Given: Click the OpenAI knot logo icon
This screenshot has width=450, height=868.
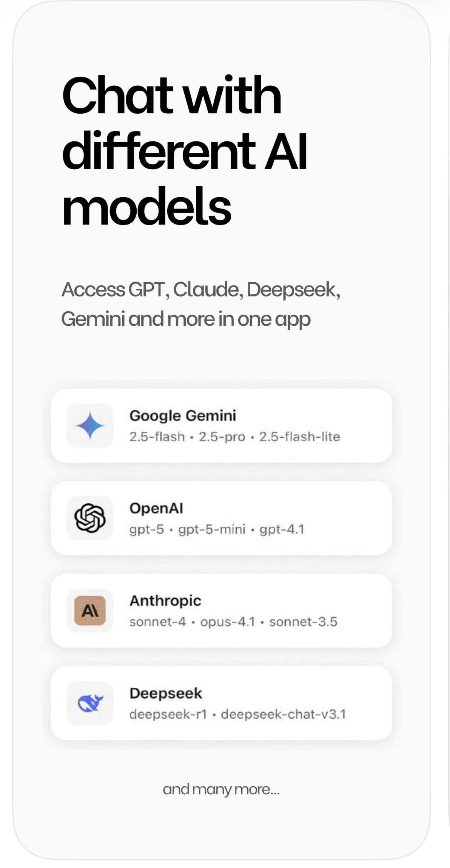Looking at the screenshot, I should (x=90, y=518).
